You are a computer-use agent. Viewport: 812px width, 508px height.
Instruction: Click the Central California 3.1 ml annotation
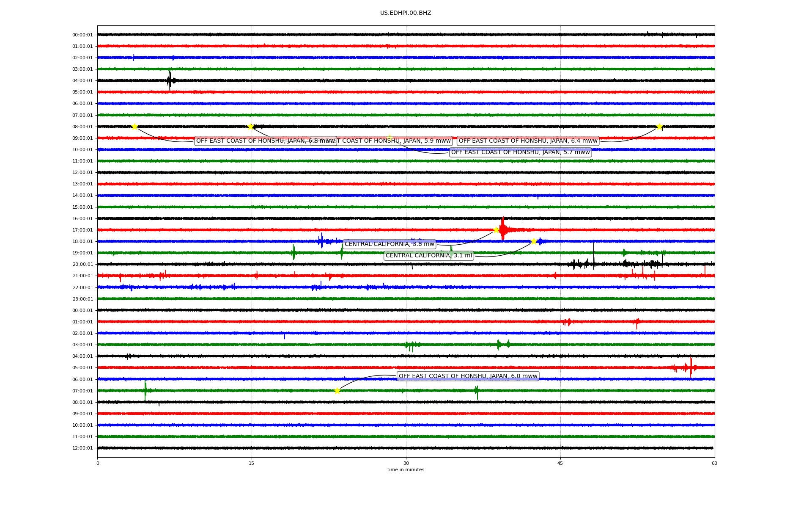coord(428,256)
